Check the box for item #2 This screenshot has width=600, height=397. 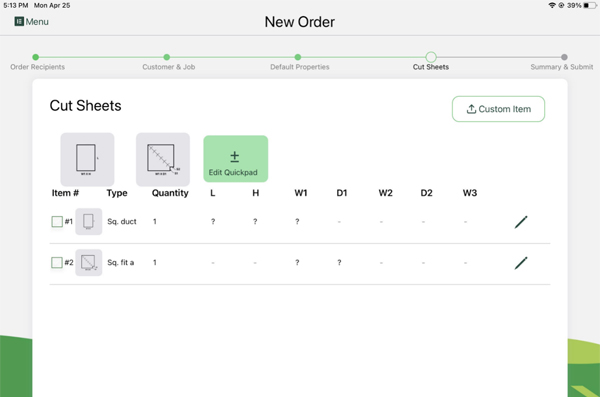click(x=57, y=262)
